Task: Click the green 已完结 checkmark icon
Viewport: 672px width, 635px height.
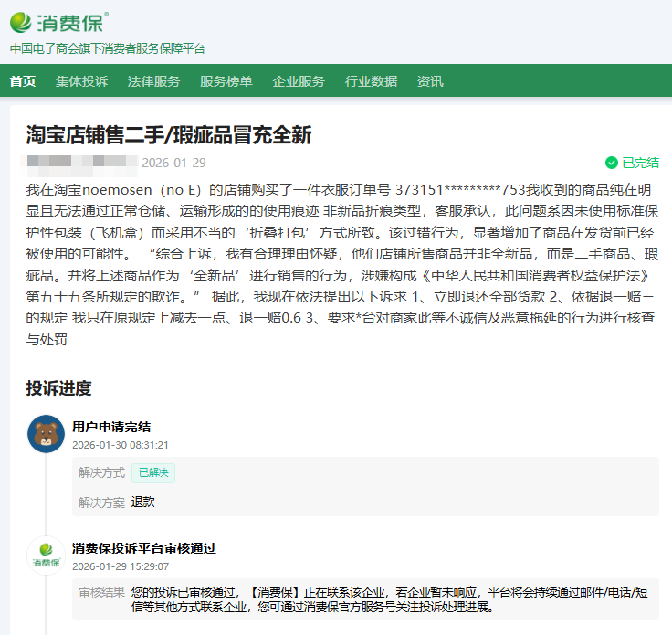Action: click(x=612, y=163)
